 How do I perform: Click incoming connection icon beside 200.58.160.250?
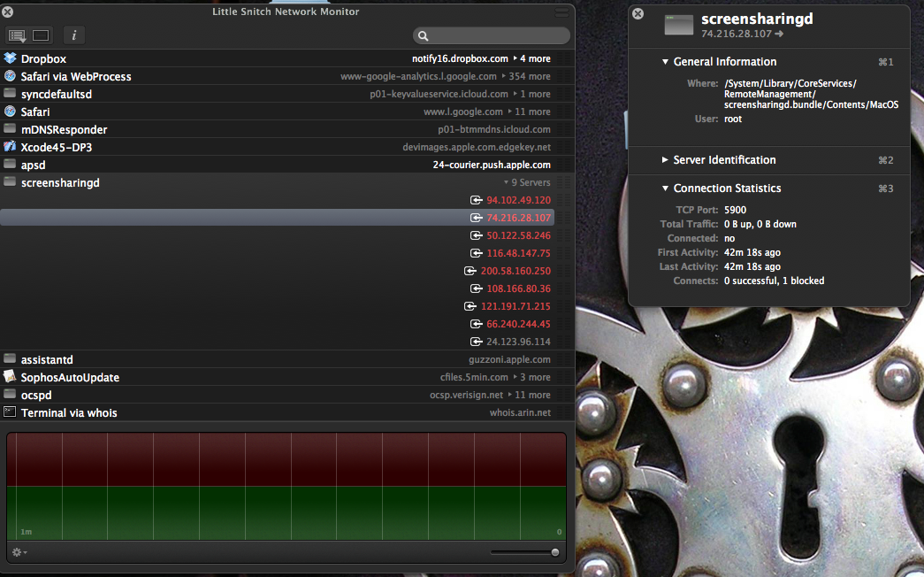pos(470,271)
